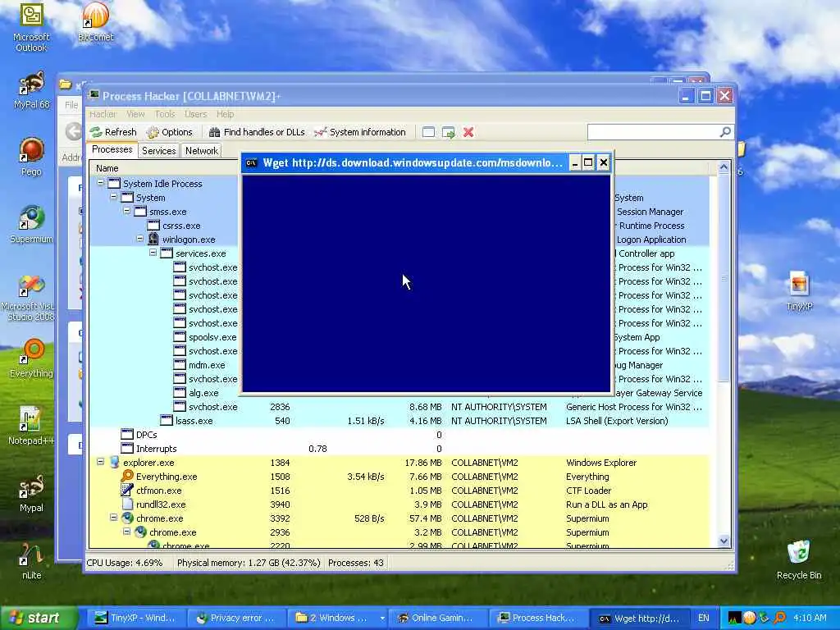Image resolution: width=840 pixels, height=630 pixels.
Task: Select rundll32.exe process row
Action: 399,504
